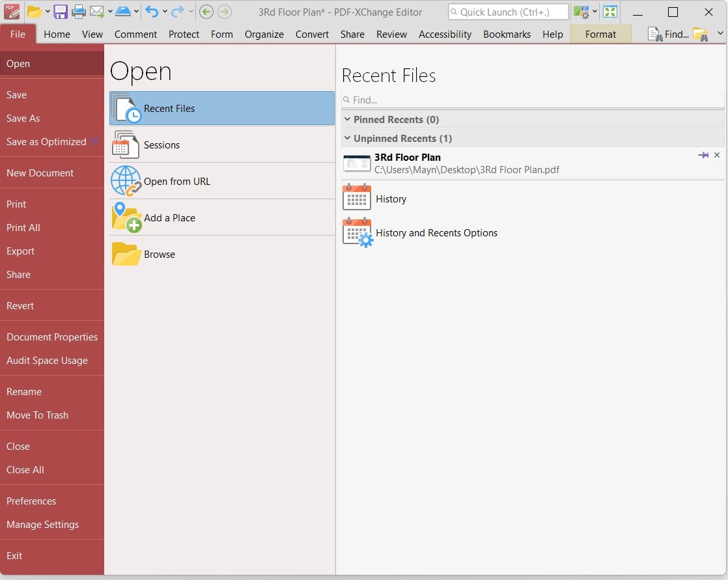Collapse the Pinned Recents section
This screenshot has width=728, height=580.
pos(348,120)
